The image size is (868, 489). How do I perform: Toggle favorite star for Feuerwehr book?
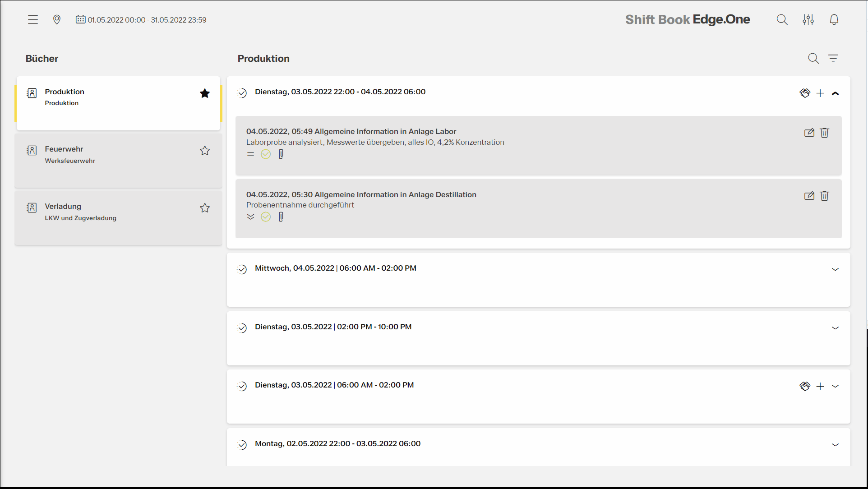205,151
